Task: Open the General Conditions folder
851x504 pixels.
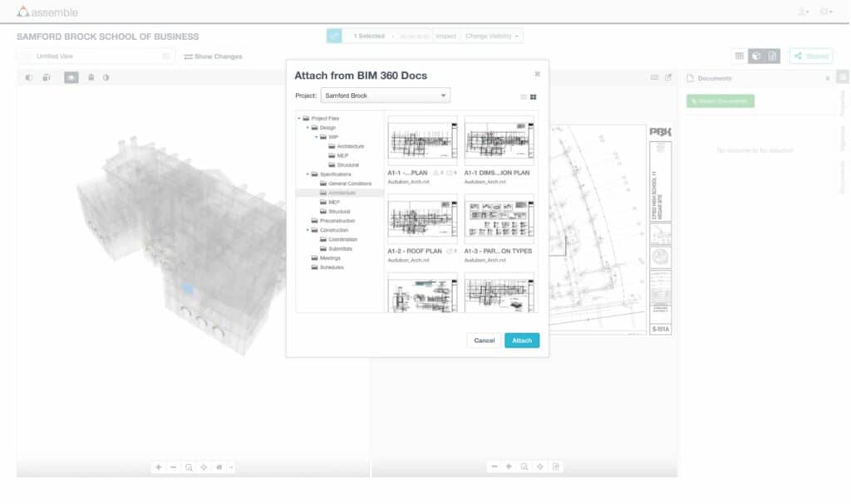Action: (x=346, y=183)
